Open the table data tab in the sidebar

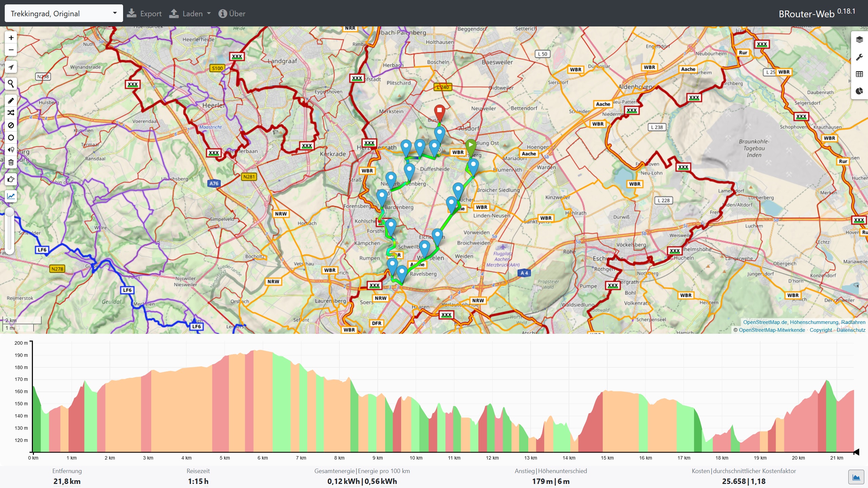[859, 74]
